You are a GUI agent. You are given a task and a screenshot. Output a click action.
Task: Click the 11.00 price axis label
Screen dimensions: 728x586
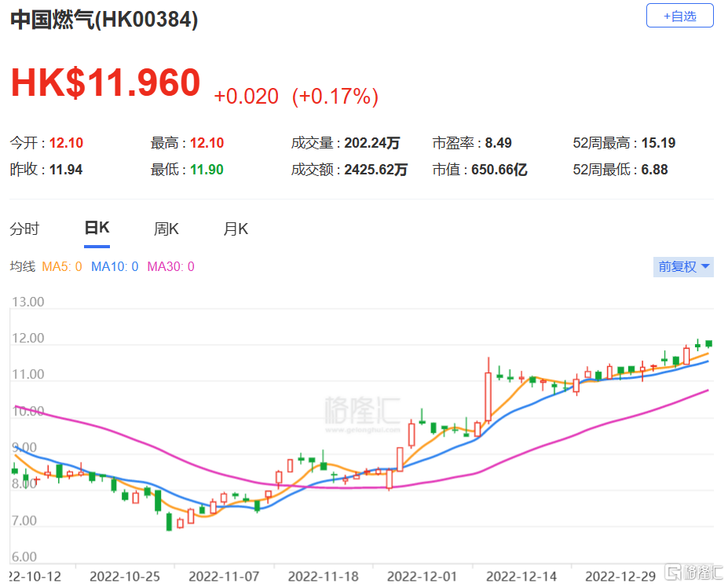pos(27,374)
